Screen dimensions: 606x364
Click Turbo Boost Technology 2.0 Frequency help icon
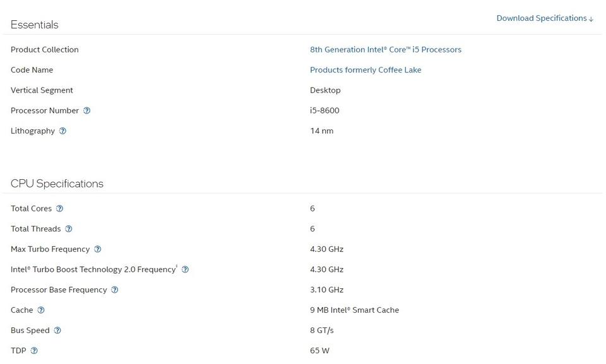(185, 269)
